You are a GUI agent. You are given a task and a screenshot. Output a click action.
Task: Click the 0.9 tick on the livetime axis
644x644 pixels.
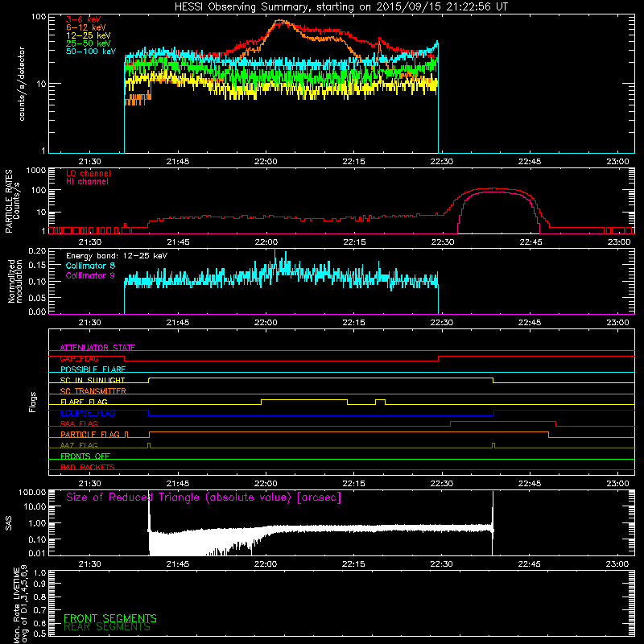39,584
